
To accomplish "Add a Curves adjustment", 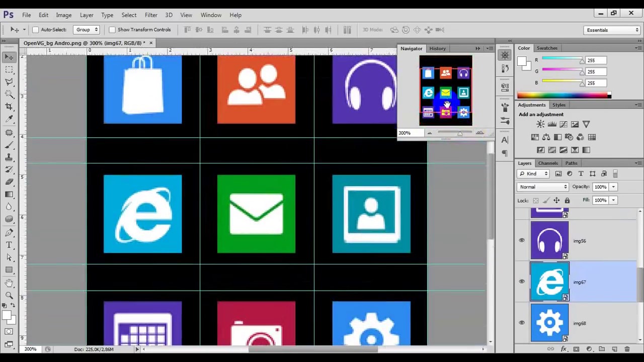I will pyautogui.click(x=563, y=124).
